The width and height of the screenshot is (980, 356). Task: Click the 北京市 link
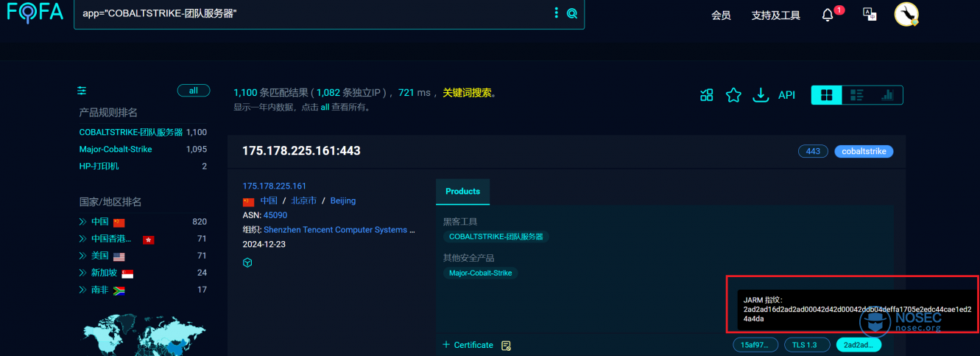303,200
